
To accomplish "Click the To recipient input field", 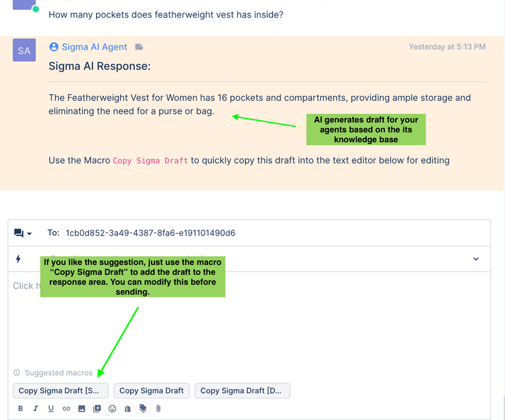I will click(x=150, y=233).
